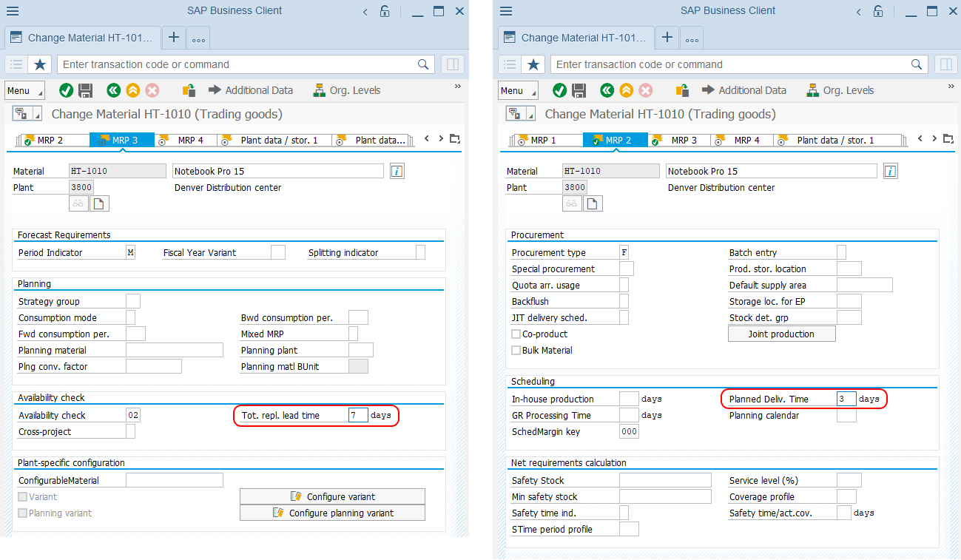Click Period Indicator field
The height and width of the screenshot is (560, 961).
tap(130, 252)
